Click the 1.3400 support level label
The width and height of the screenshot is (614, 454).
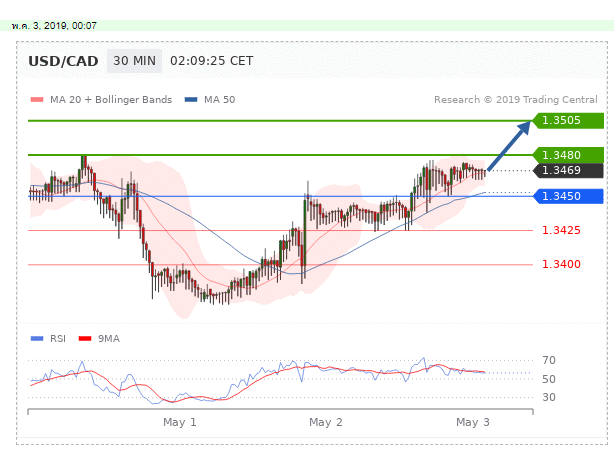[x=561, y=264]
